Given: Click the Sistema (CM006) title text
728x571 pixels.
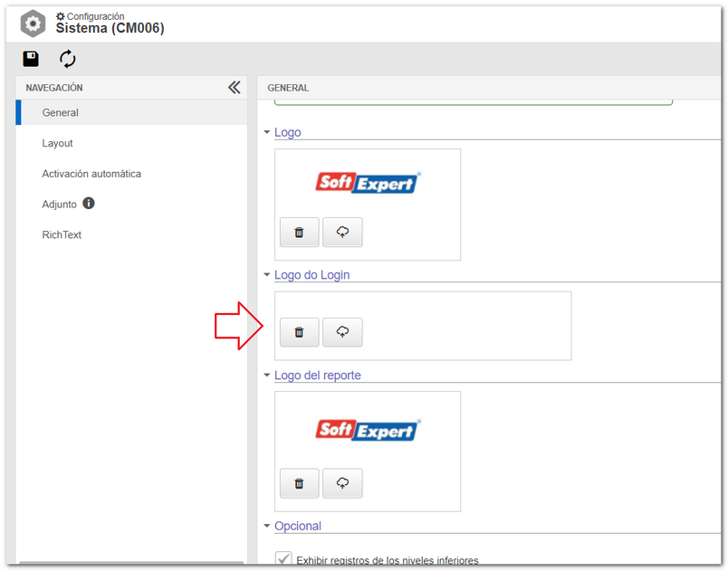Looking at the screenshot, I should pos(110,28).
